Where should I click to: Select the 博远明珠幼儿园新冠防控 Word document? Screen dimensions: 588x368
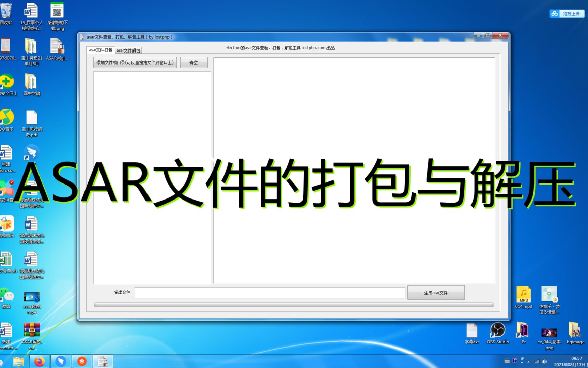click(x=31, y=266)
